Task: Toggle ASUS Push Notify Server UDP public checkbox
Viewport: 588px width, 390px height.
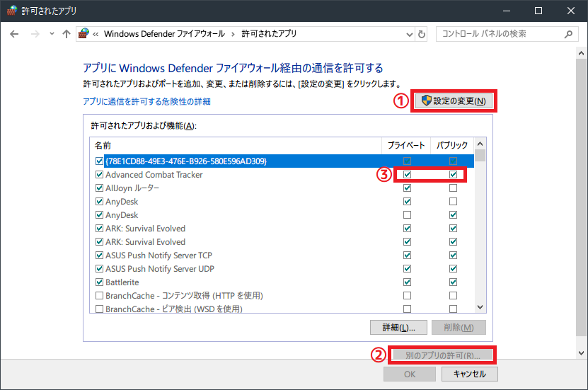Action: pos(454,269)
